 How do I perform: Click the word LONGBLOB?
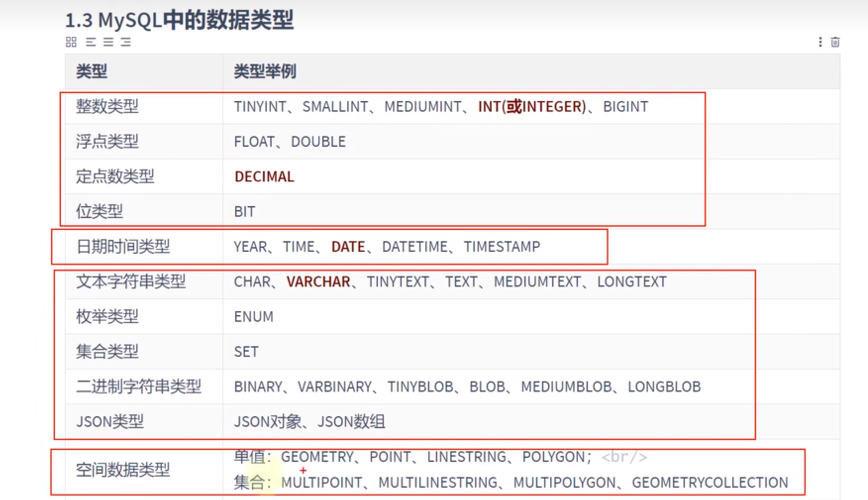(664, 387)
